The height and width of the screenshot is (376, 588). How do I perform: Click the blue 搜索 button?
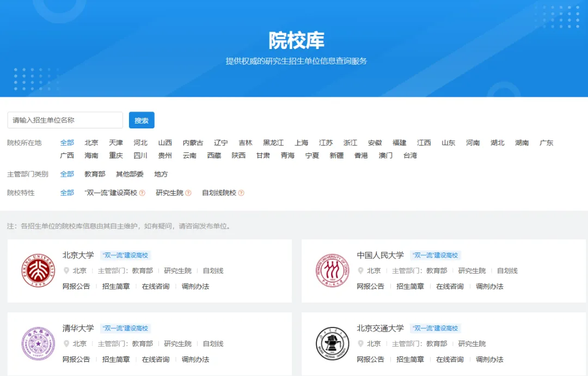click(x=142, y=120)
